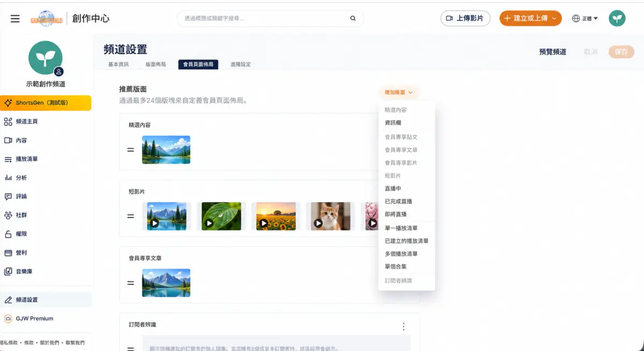
Task: Switch to 進階設定 tab
Action: click(x=240, y=64)
